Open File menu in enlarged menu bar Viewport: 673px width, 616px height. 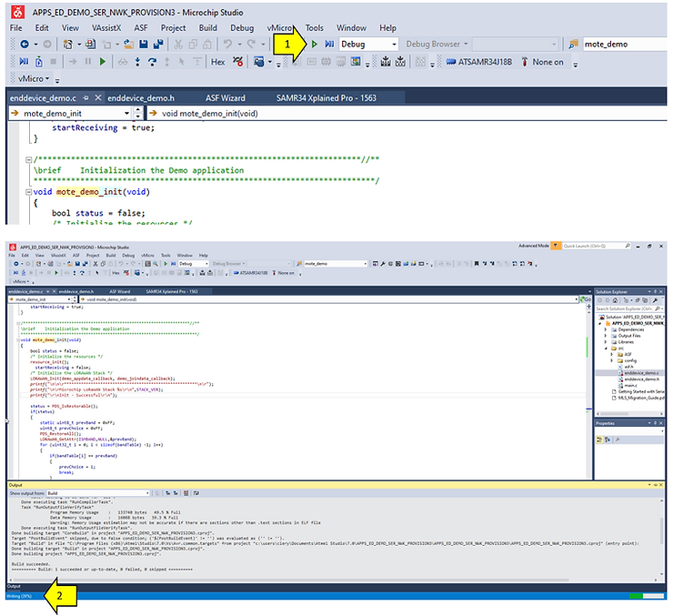(x=15, y=28)
